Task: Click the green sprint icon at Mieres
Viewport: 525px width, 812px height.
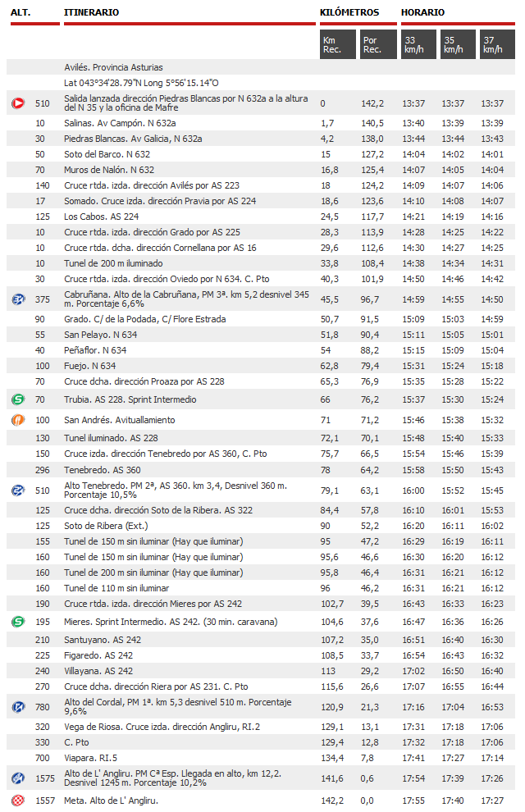Action: (x=18, y=622)
